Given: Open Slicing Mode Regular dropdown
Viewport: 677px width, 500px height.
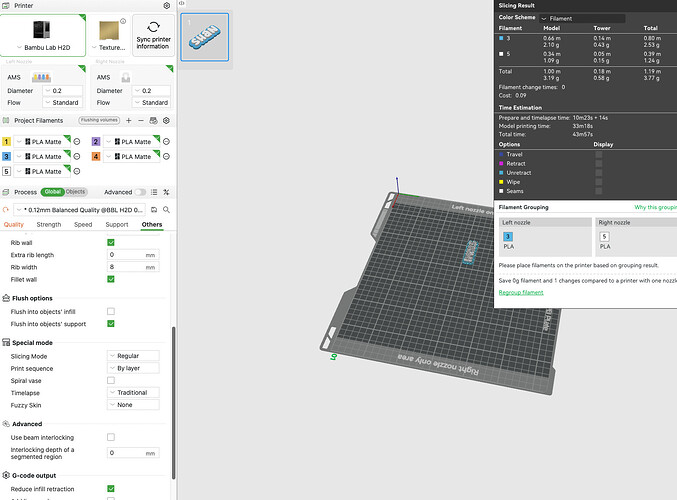Looking at the screenshot, I should [133, 356].
